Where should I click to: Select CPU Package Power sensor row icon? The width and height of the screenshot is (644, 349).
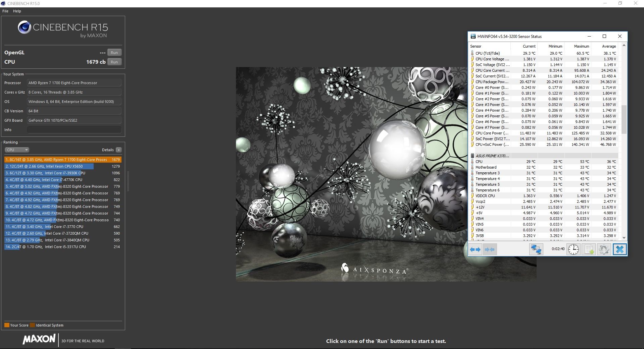pos(473,82)
